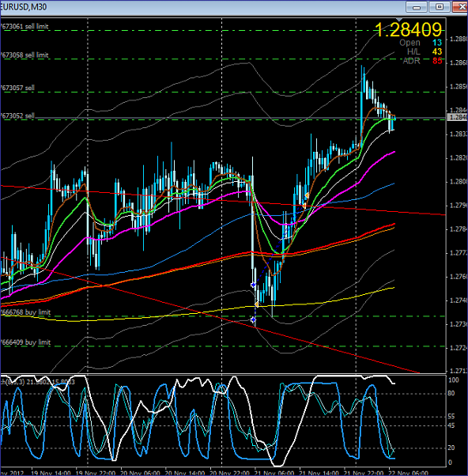The width and height of the screenshot is (468, 476).
Task: Click the 20 Nov 06:00 time axis label
Action: point(140,473)
